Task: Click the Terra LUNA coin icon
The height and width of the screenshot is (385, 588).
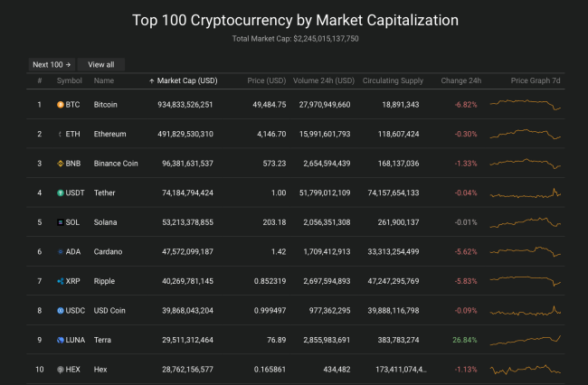Action: [x=61, y=340]
